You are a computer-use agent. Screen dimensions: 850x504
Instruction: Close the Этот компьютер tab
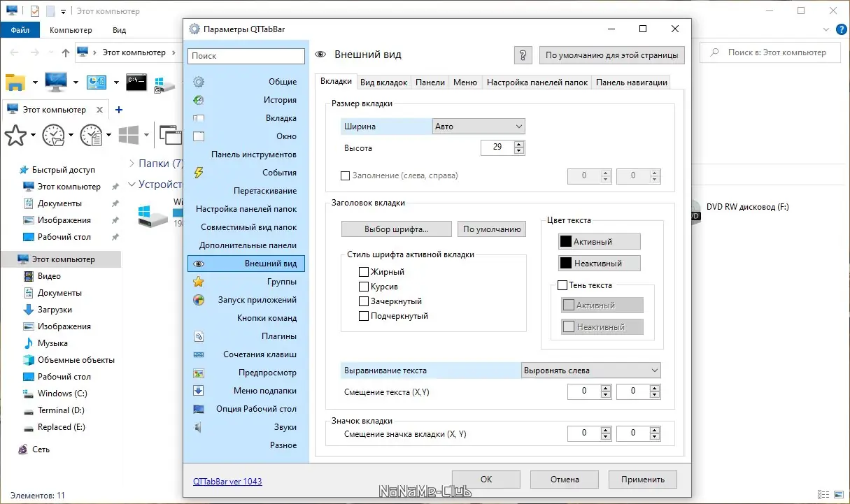click(100, 110)
